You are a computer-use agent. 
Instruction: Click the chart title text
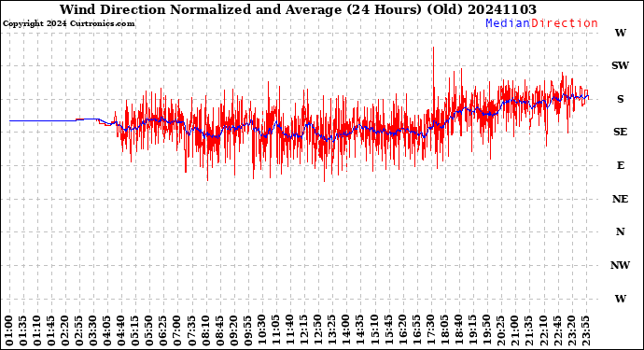[298, 9]
